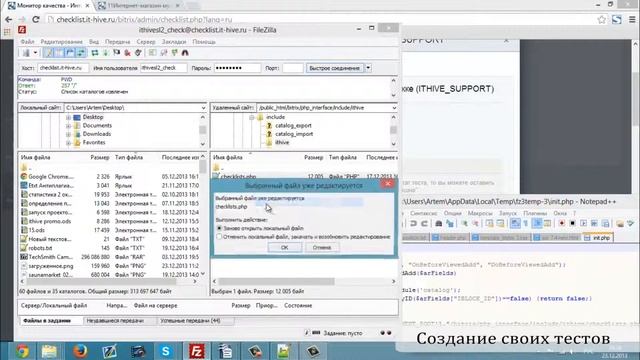Image resolution: width=640 pixels, height=360 pixels.
Task: Select the ithive folder in remote tree
Action: coord(282,142)
